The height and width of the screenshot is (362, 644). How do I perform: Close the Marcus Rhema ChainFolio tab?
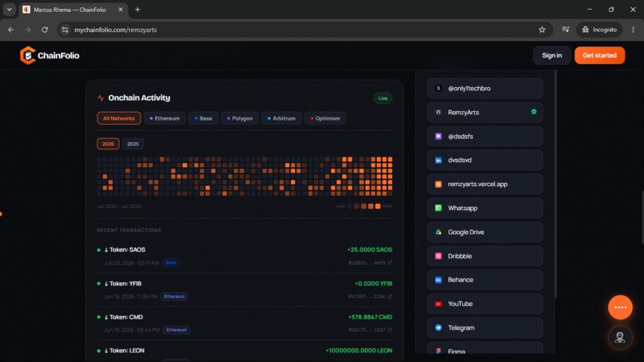(121, 10)
